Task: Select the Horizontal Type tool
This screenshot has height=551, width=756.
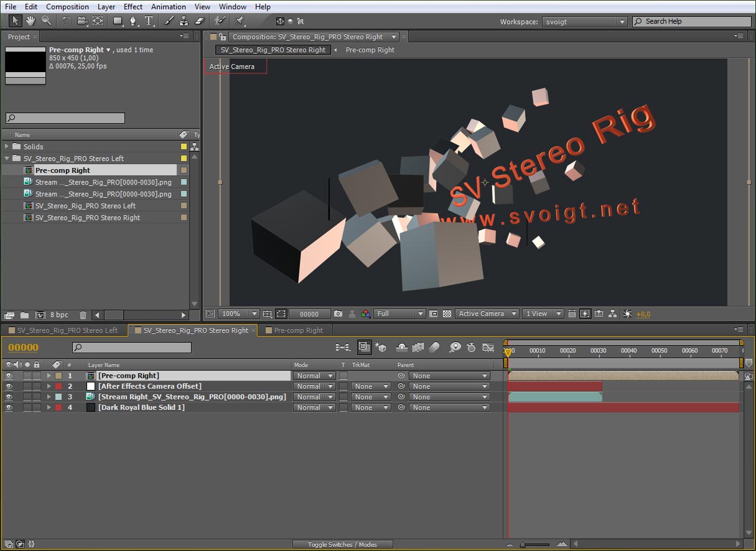Action: click(149, 21)
